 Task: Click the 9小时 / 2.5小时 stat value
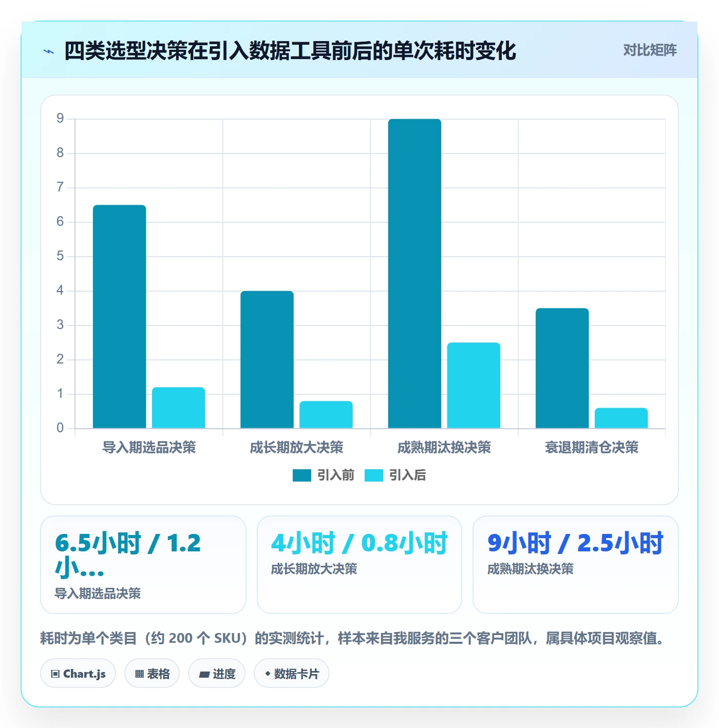point(575,543)
